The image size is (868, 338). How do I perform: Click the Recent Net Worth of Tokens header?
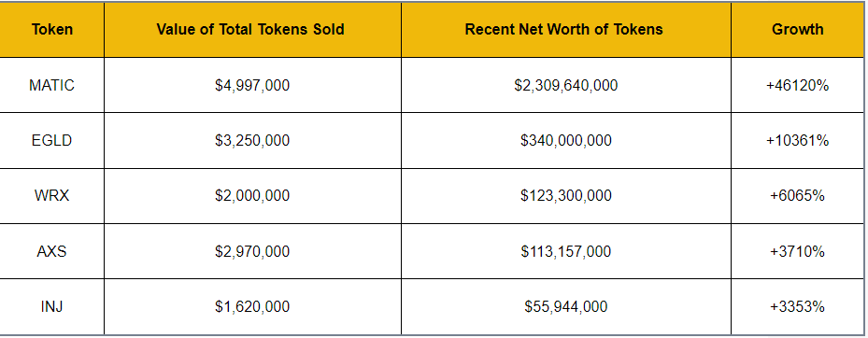[x=566, y=29]
